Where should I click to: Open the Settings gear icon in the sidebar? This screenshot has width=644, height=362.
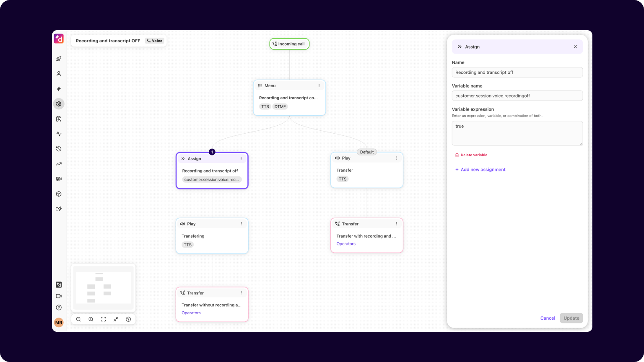59,103
